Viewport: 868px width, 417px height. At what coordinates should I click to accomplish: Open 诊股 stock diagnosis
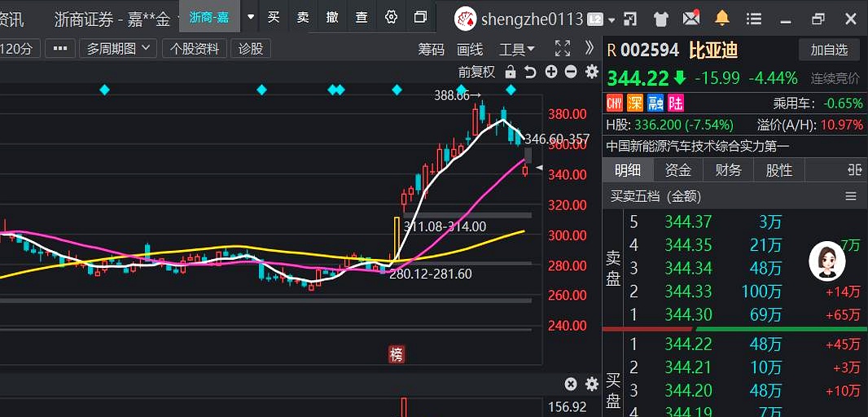pyautogui.click(x=251, y=49)
